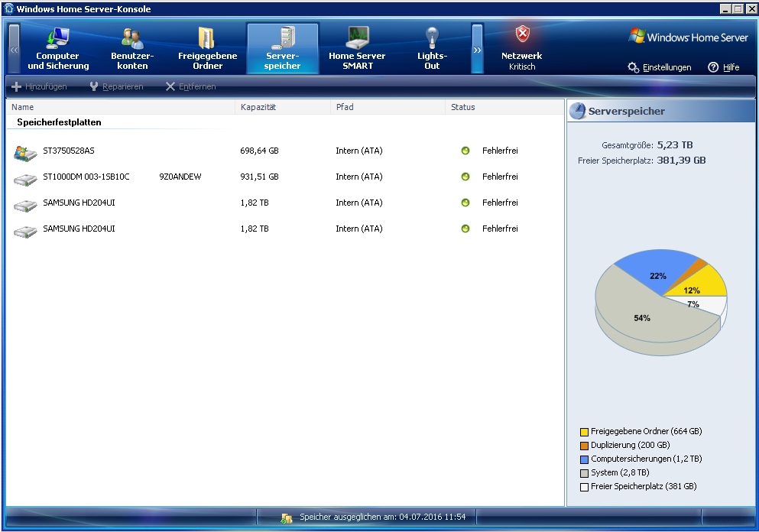Click the Windows Home Server logo
The image size is (759, 532).
(689, 37)
